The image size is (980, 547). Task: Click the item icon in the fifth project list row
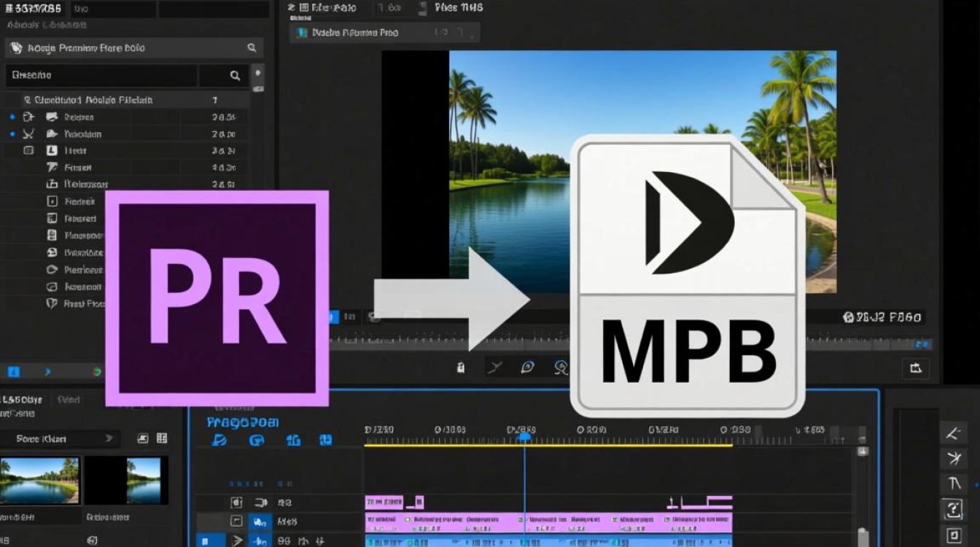coord(52,184)
